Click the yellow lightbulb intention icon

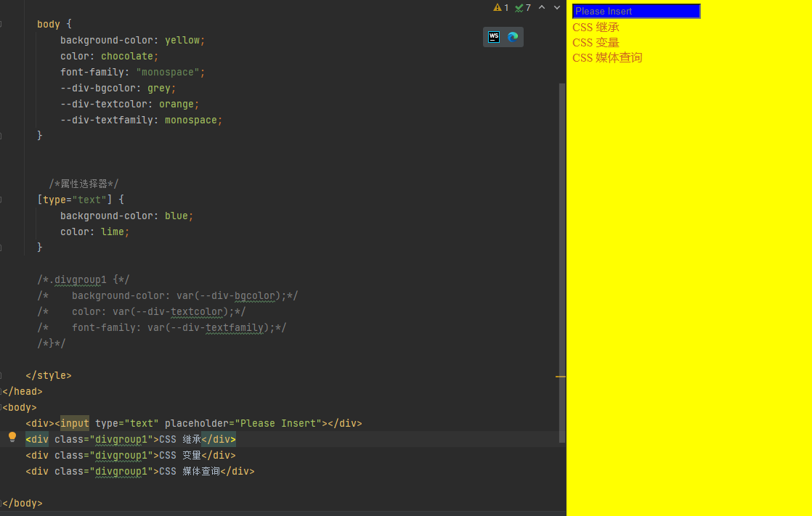[12, 438]
